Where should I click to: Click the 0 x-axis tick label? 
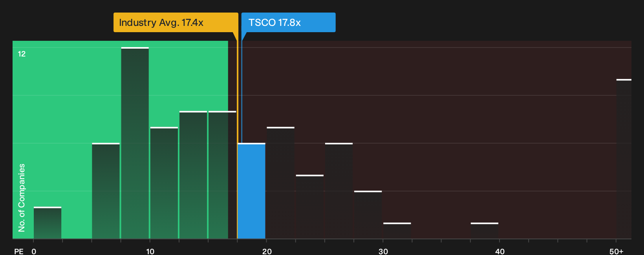click(x=34, y=251)
